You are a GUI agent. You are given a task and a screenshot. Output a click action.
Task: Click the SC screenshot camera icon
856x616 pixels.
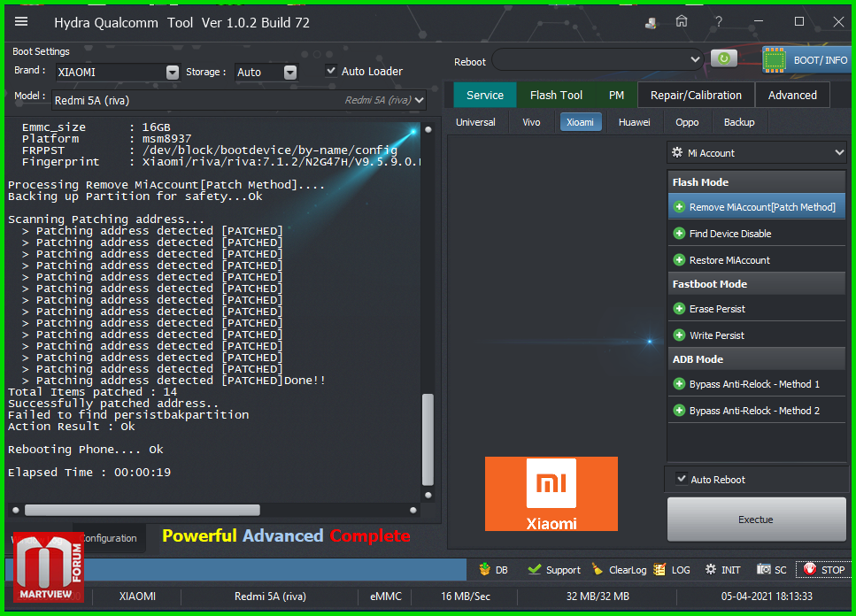(x=763, y=570)
